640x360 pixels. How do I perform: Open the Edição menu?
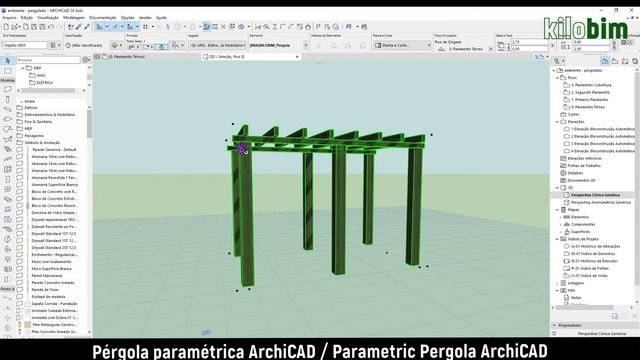pos(27,18)
